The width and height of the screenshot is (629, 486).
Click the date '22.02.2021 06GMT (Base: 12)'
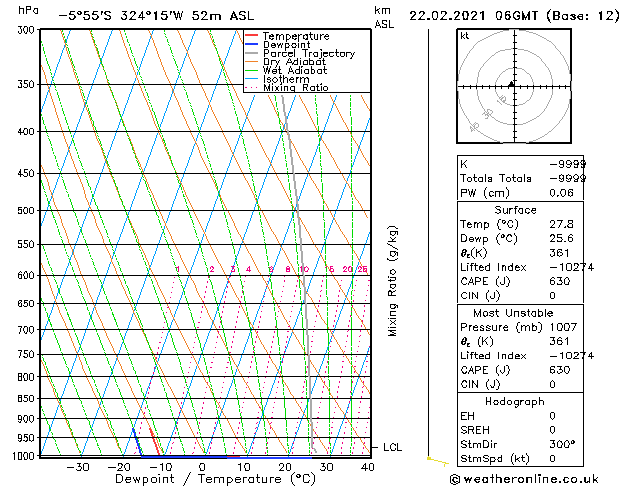coord(514,16)
